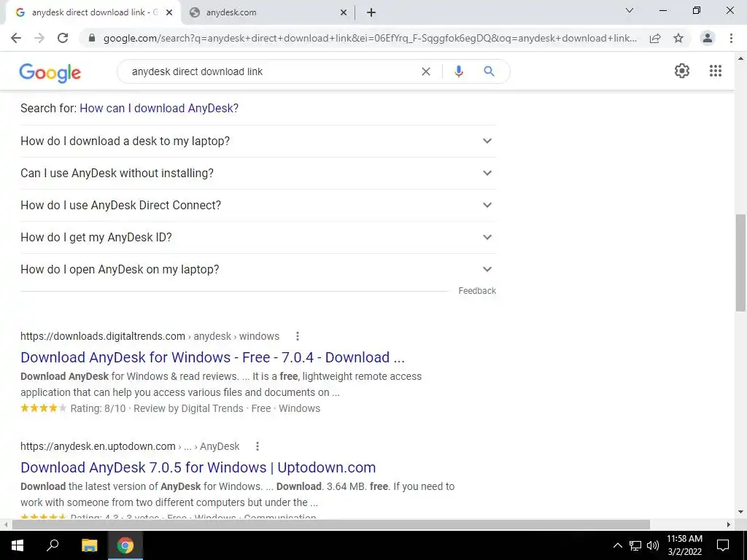Open Google quick settings gear
This screenshot has width=747, height=560.
(x=682, y=71)
